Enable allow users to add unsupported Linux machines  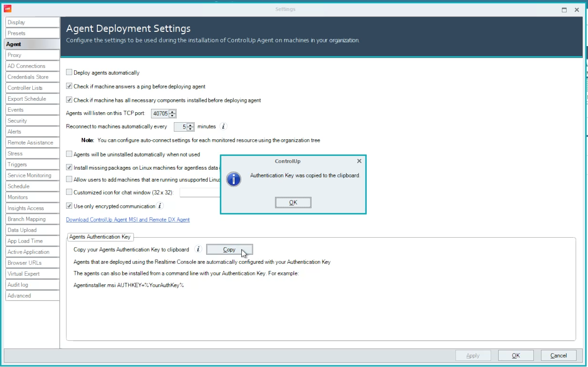click(x=69, y=180)
